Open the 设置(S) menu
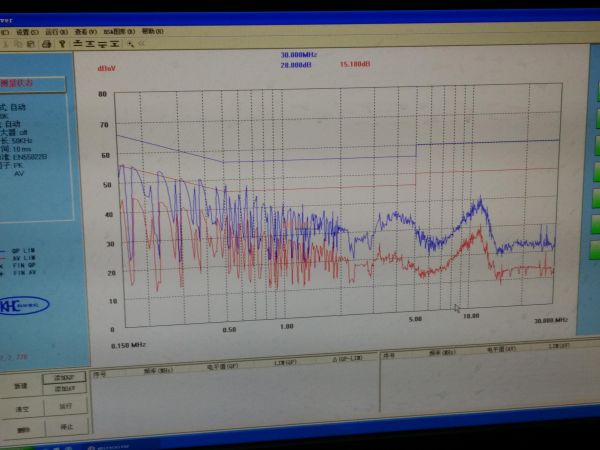The width and height of the screenshot is (600, 450). tap(28, 33)
